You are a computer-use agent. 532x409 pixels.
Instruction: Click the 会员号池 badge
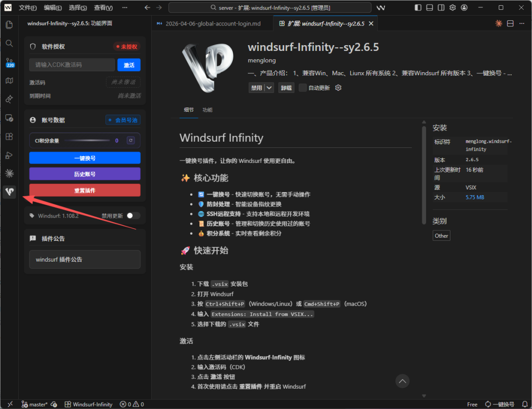pos(123,120)
